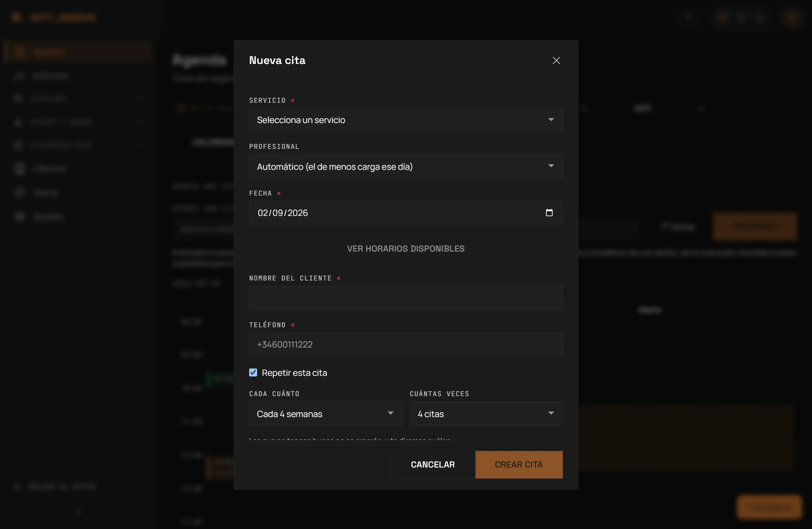The height and width of the screenshot is (529, 812).
Task: Open the 4 citas dropdown
Action: click(x=486, y=414)
